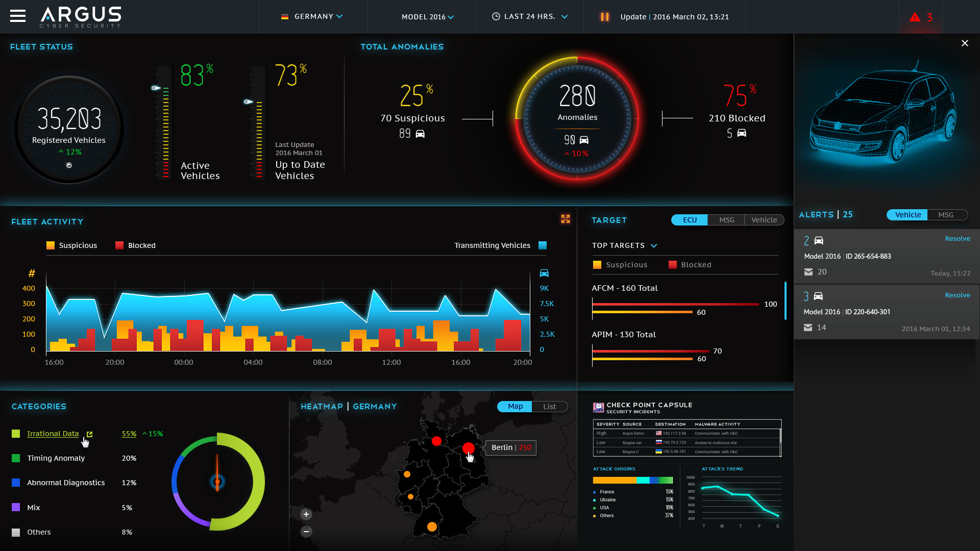Screen dimensions: 980x551
Task: Open the Irrational Data category link
Action: point(53,434)
